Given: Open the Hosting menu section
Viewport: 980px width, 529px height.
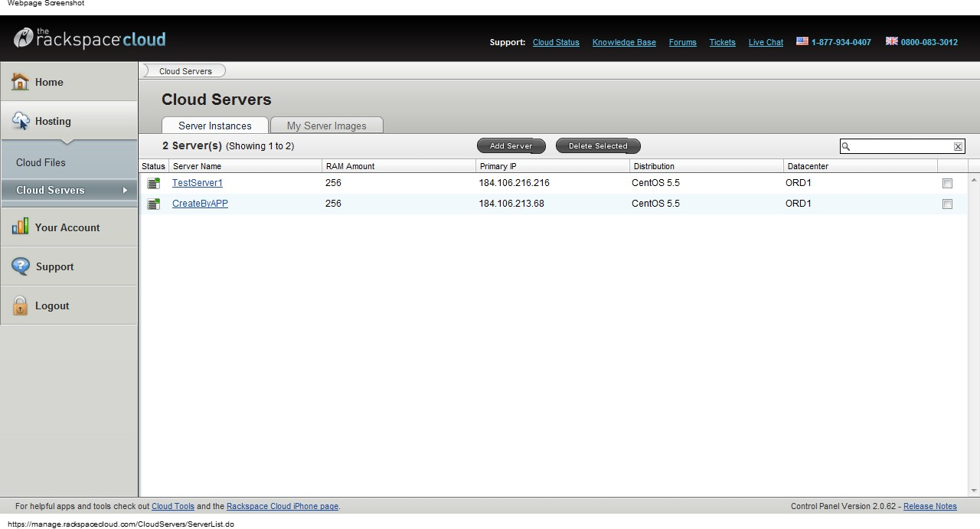Looking at the screenshot, I should coord(69,121).
